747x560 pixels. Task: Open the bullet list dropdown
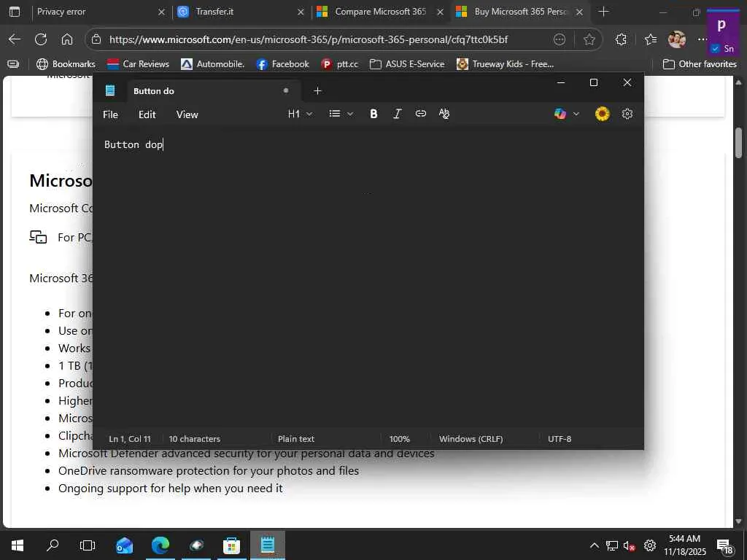pos(341,114)
